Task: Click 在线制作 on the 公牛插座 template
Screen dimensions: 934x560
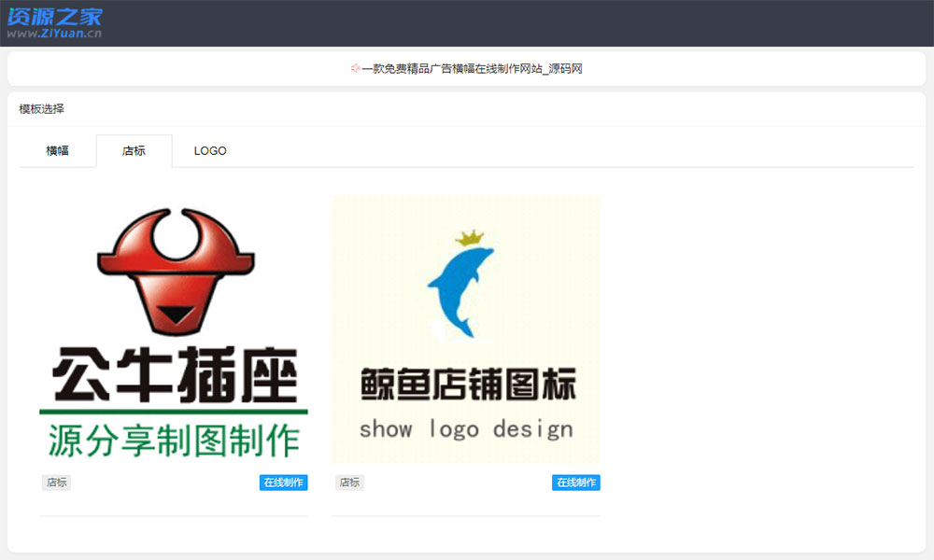Action: (x=282, y=483)
